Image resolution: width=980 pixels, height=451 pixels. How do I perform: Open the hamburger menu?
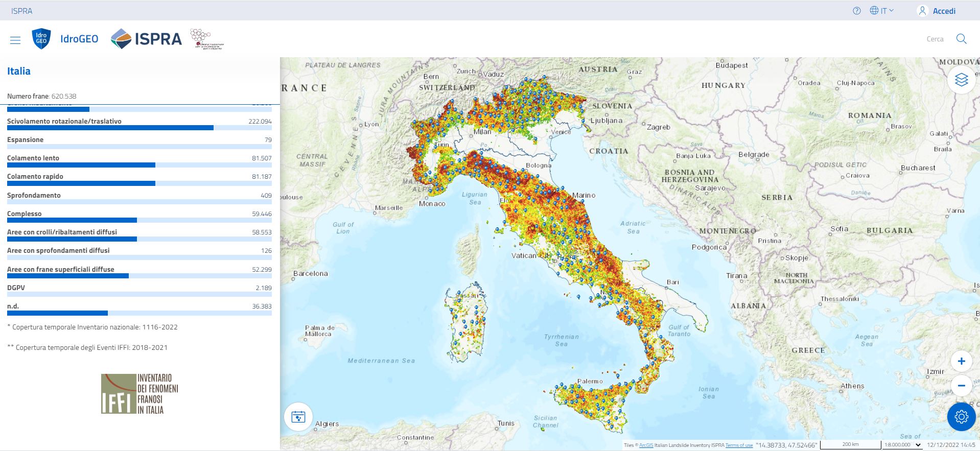click(15, 40)
